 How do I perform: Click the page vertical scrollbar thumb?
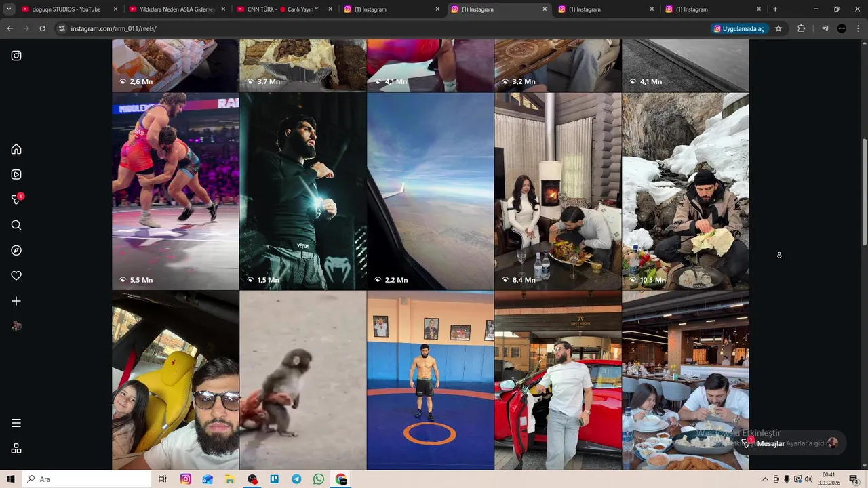[864, 192]
